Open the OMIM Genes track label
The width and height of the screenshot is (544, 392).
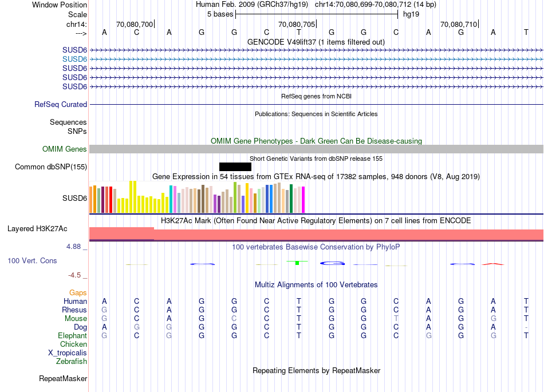click(x=65, y=149)
